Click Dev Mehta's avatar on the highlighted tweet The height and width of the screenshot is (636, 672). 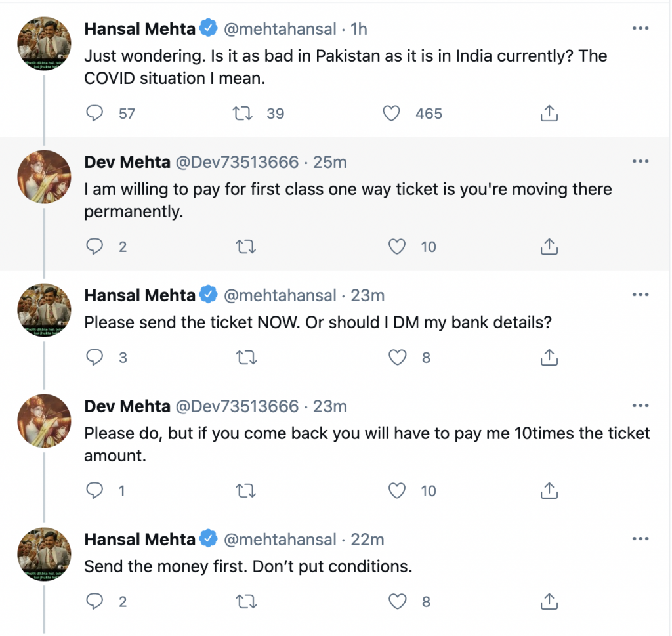43,177
